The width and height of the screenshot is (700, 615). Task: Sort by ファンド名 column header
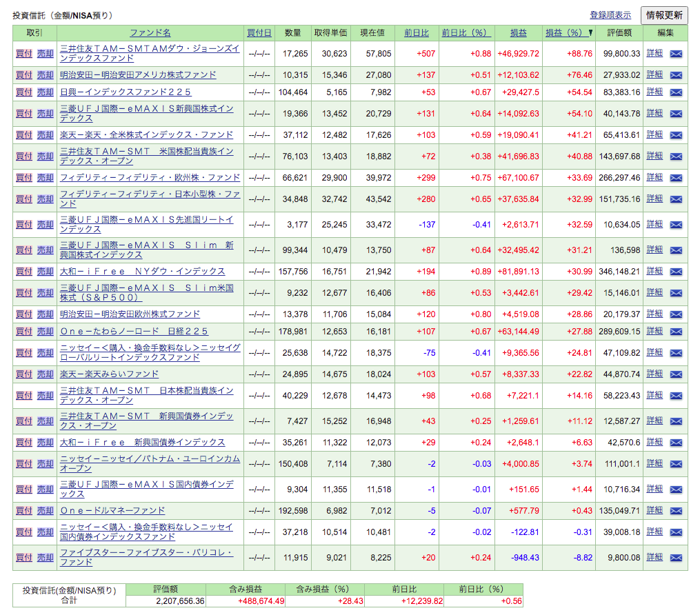150,32
